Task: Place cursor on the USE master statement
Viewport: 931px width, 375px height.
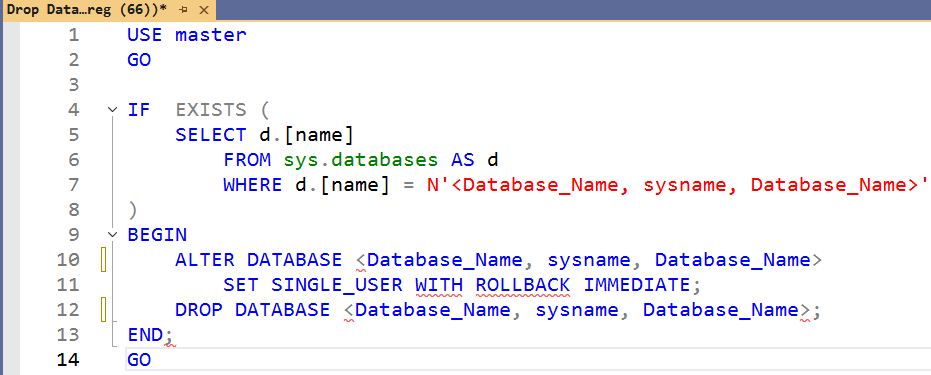Action: click(x=186, y=35)
